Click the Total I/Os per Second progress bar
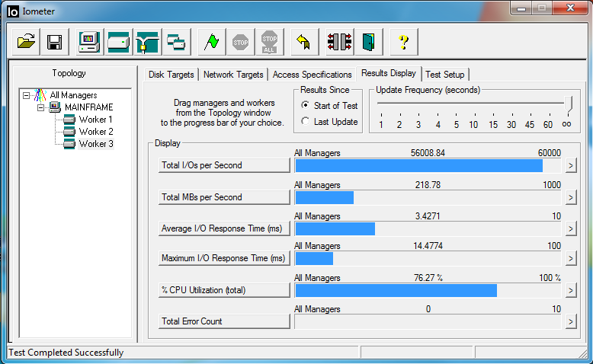This screenshot has width=593, height=364. point(428,165)
